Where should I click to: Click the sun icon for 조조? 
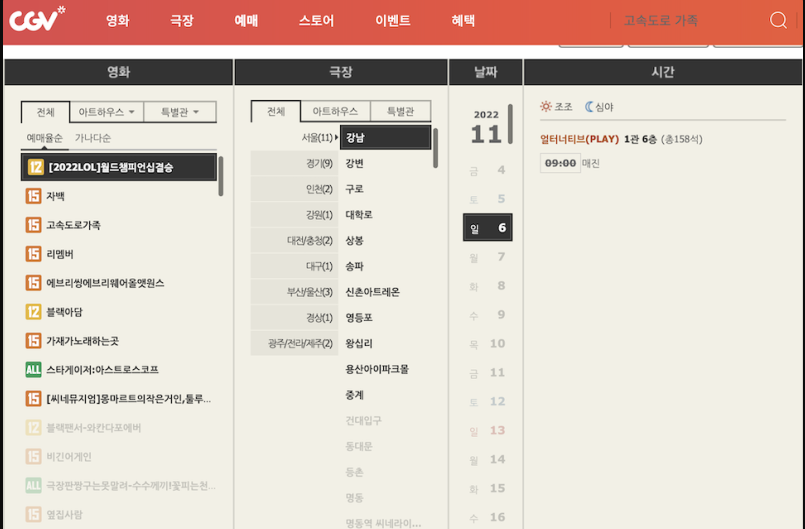pos(546,106)
